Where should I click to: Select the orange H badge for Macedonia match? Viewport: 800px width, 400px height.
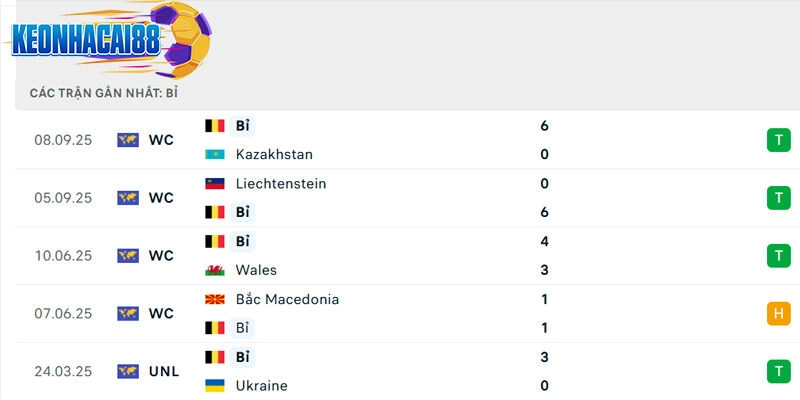[x=778, y=314]
